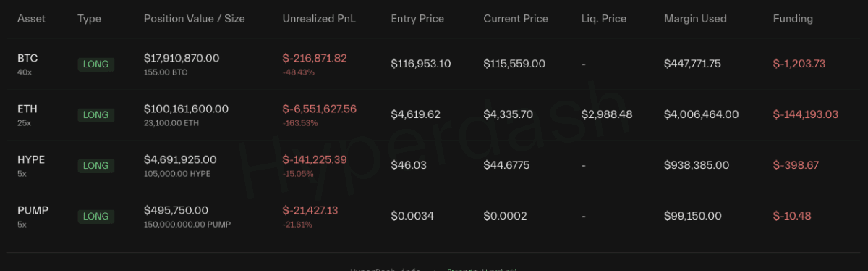Viewport: 868px width, 271px height.
Task: Open the ETH asset row
Action: 434,114
